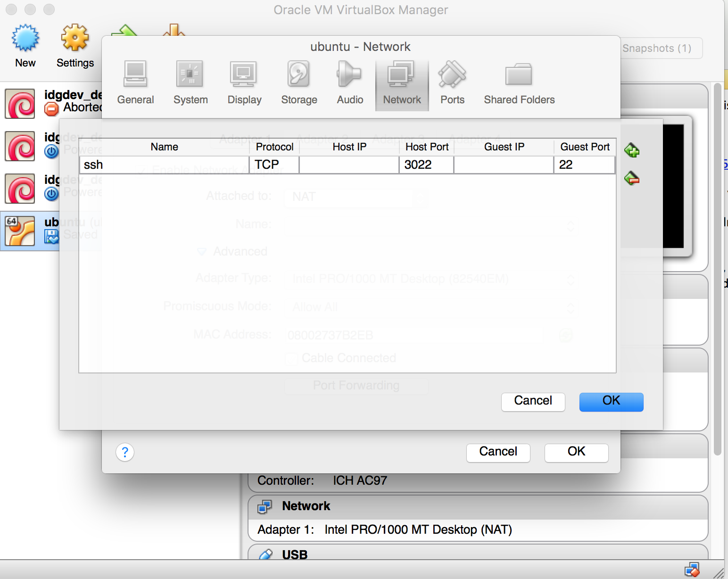Click the Guest Port column header
Viewport: 728px width, 579px height.
(x=585, y=147)
